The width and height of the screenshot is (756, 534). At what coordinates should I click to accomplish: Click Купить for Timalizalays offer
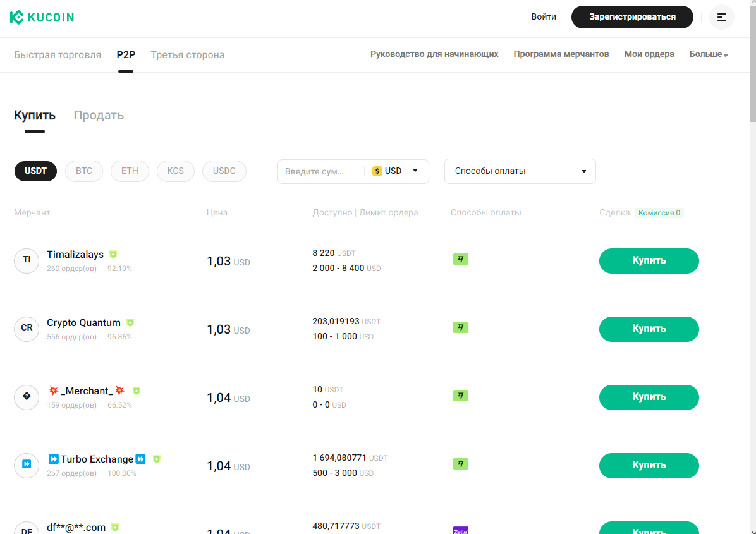[x=649, y=261]
